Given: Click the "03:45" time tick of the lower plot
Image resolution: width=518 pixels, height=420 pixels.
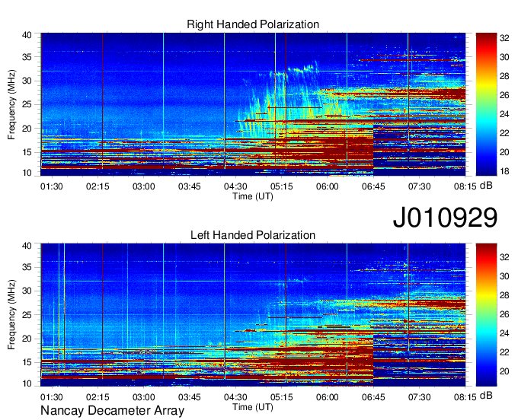Looking at the screenshot, I should click(x=190, y=397).
